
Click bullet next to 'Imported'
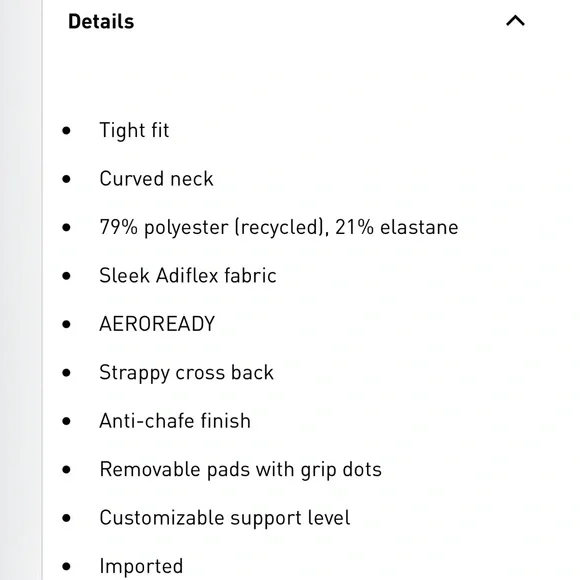67,567
